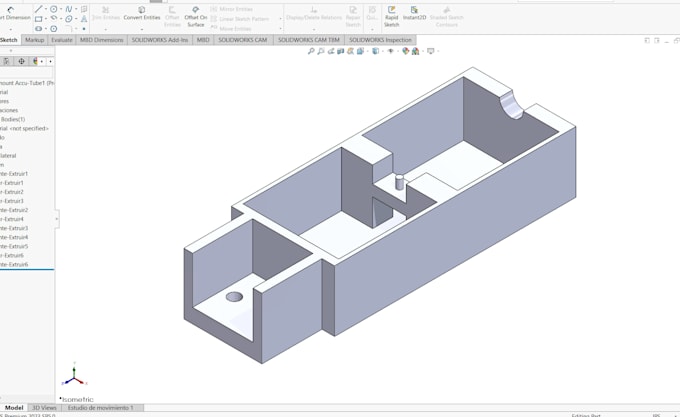Image resolution: width=680 pixels, height=417 pixels.
Task: Toggle Instant2D mode
Action: pos(414,13)
